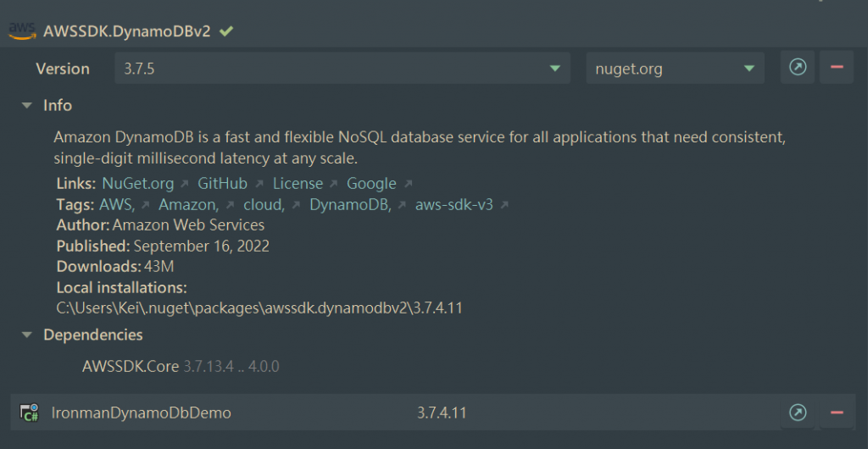Click upgrade arrow icon for IronmanDynamoDbDemo project

click(x=798, y=413)
